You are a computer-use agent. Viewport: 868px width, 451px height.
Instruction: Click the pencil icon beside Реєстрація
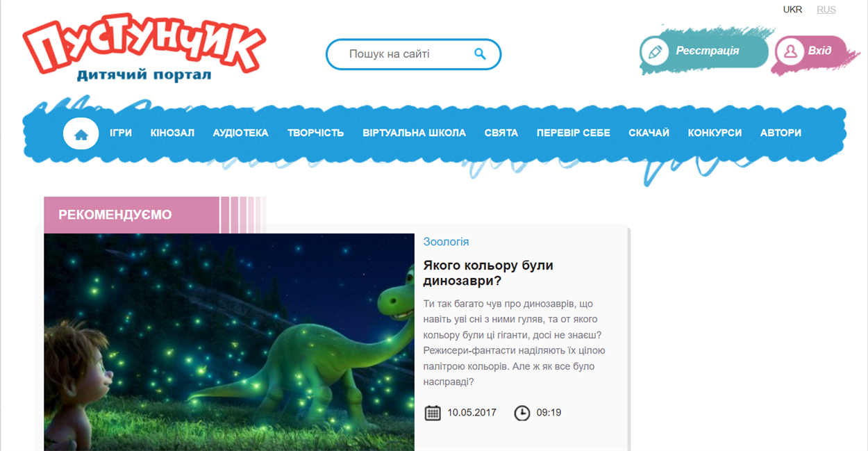pyautogui.click(x=654, y=51)
